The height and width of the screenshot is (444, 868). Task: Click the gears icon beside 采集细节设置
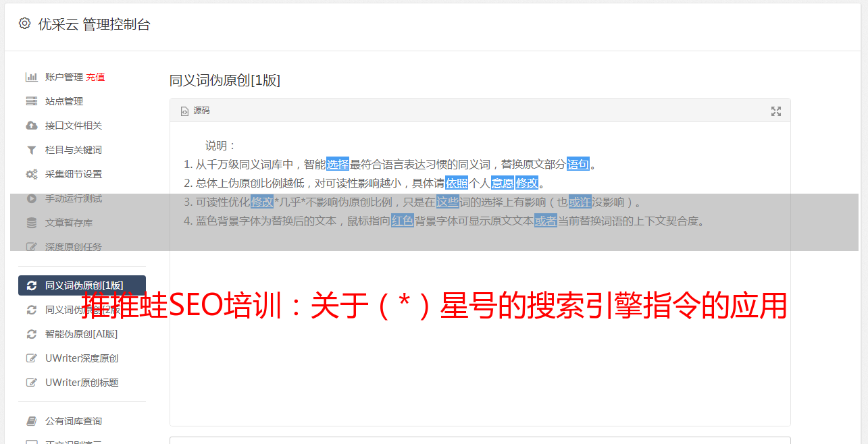[x=31, y=174]
